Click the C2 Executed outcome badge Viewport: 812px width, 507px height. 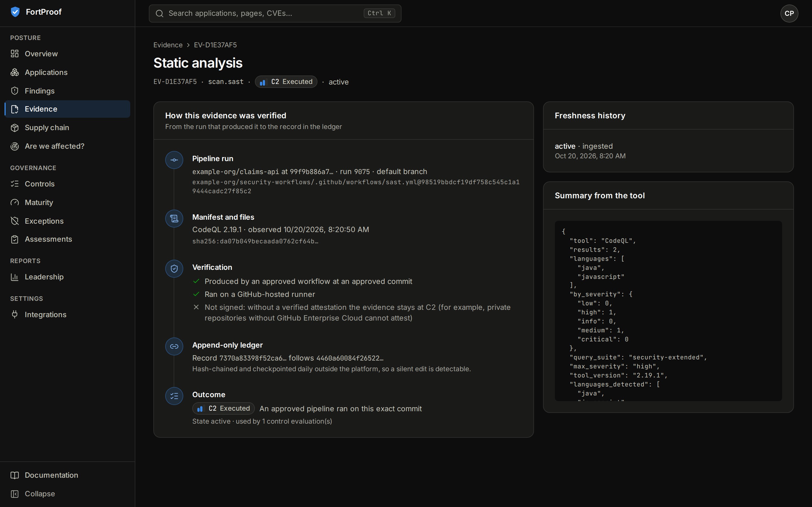click(x=224, y=408)
